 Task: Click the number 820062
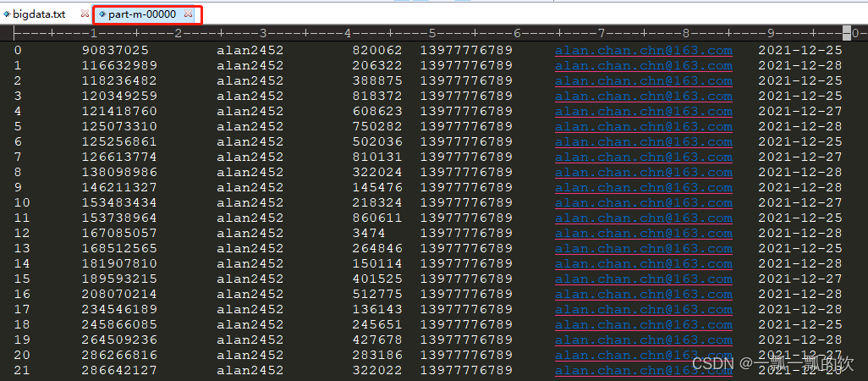[x=377, y=51]
